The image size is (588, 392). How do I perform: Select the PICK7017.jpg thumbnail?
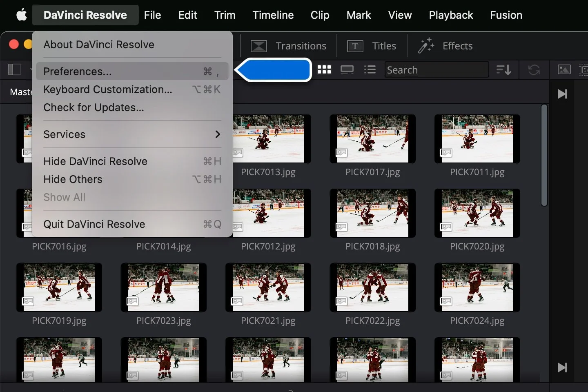pos(373,139)
